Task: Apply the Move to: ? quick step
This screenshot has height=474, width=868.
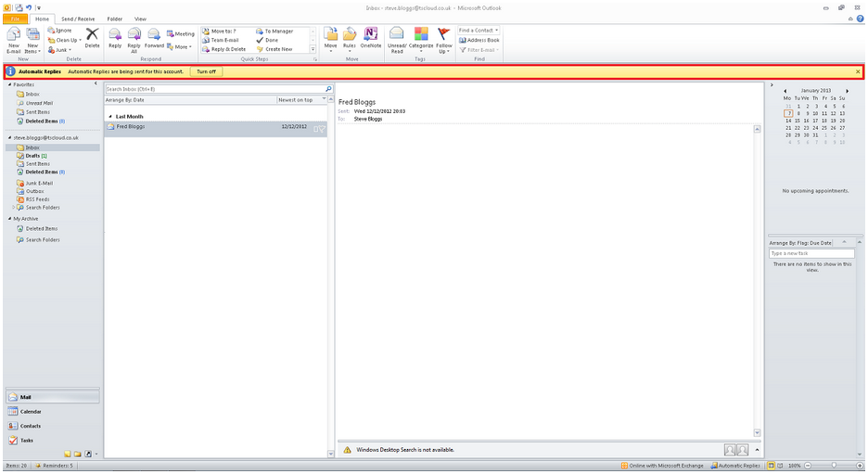Action: [219, 31]
